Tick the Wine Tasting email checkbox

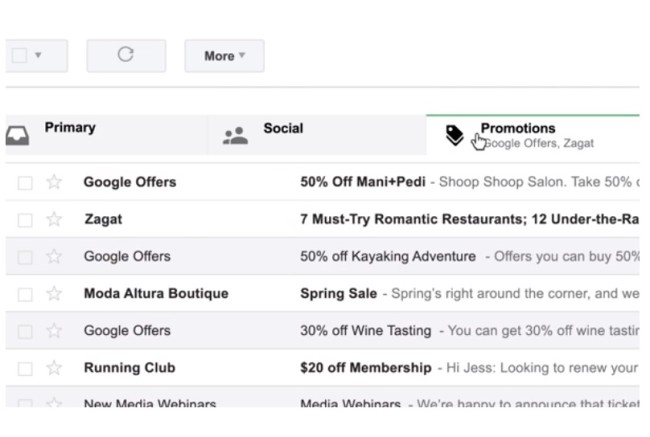(x=25, y=331)
